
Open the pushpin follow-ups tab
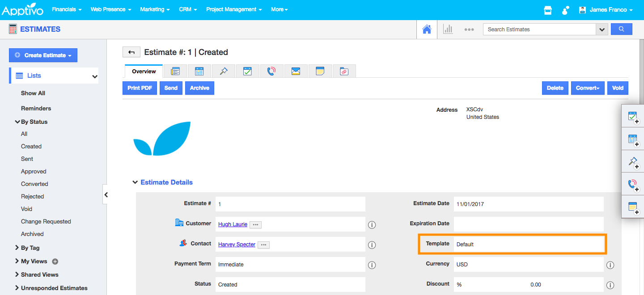(224, 71)
